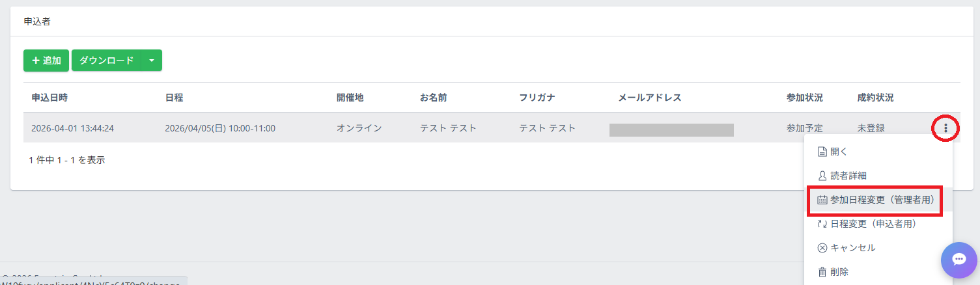Select キャンセル in the dropdown menu
Screen dimensions: 980x285
852,248
